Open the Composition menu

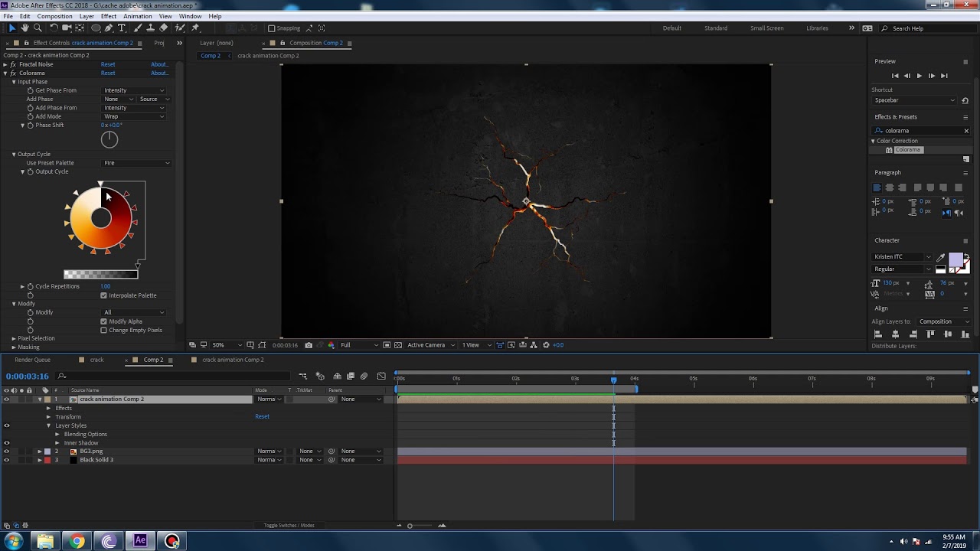pyautogui.click(x=54, y=16)
